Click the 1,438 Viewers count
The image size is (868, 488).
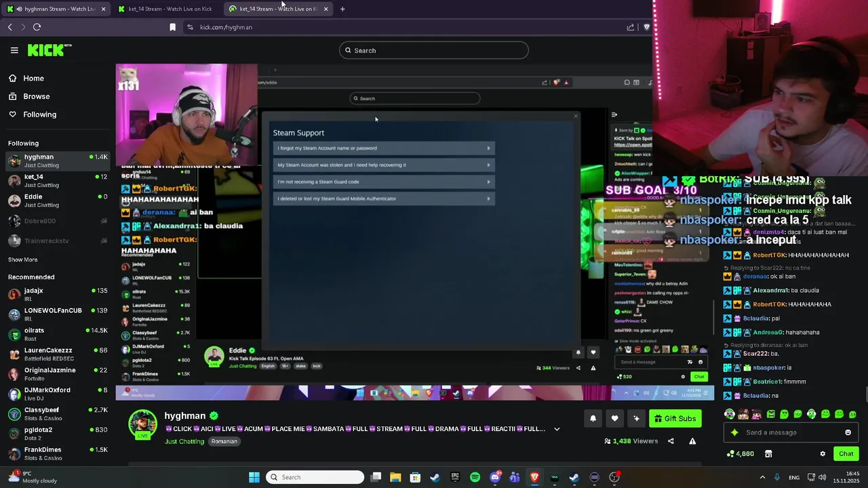631,441
